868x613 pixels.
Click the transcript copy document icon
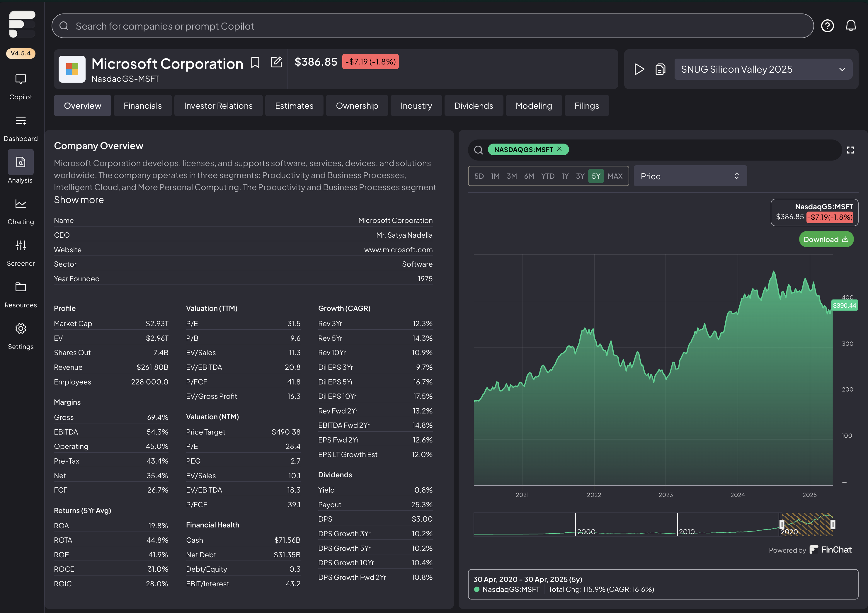click(660, 69)
